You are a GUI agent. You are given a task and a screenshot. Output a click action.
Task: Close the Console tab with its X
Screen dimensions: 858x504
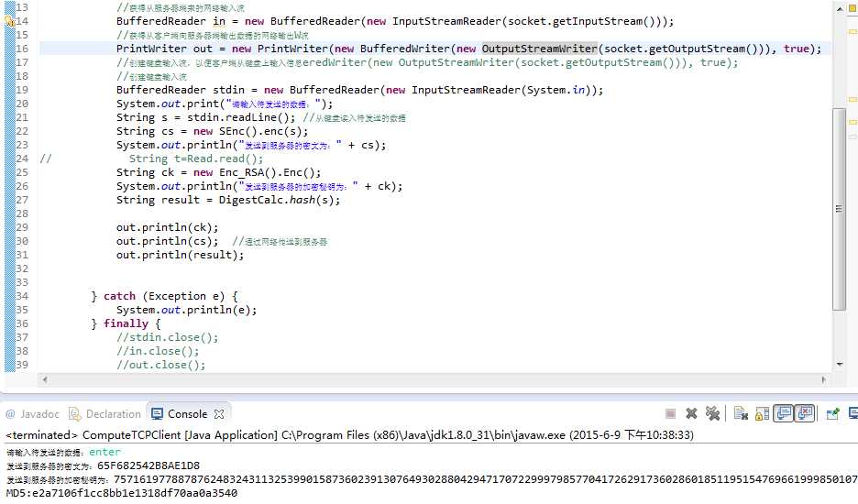click(219, 414)
